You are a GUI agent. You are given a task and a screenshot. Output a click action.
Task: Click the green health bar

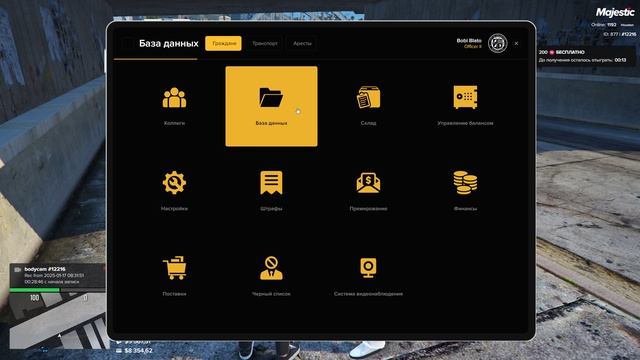coord(35,290)
